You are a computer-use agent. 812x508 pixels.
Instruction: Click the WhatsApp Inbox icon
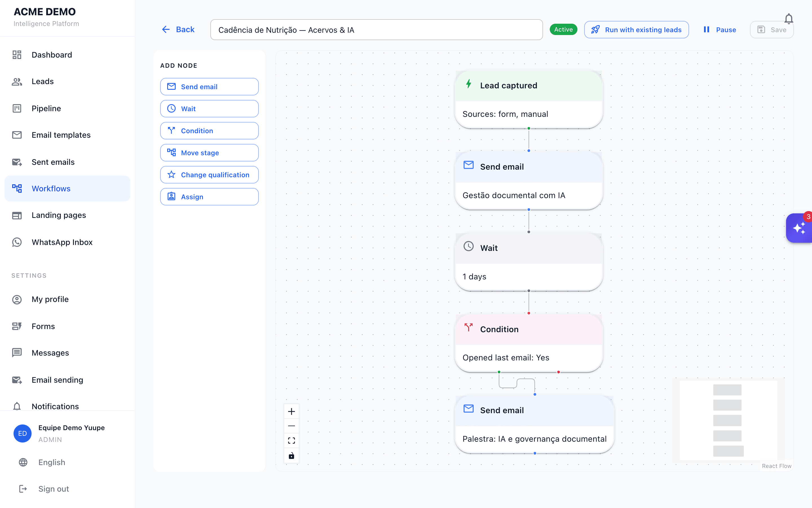coord(17,242)
